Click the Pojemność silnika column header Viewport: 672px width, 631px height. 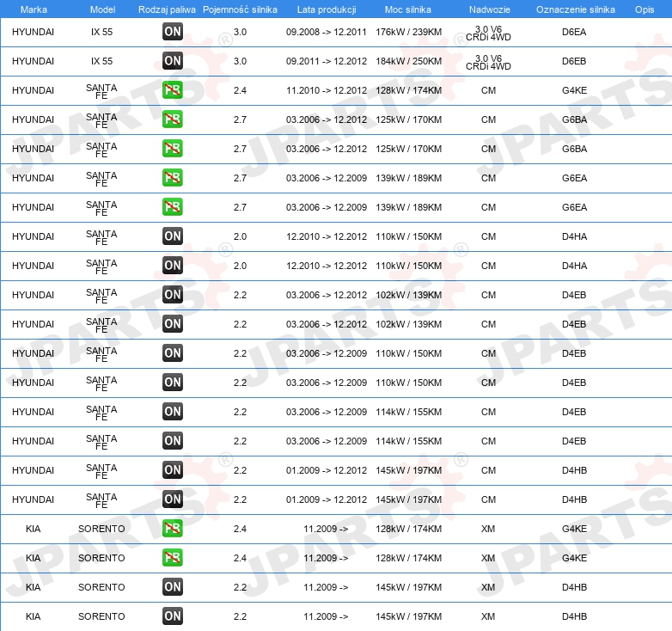(x=240, y=9)
